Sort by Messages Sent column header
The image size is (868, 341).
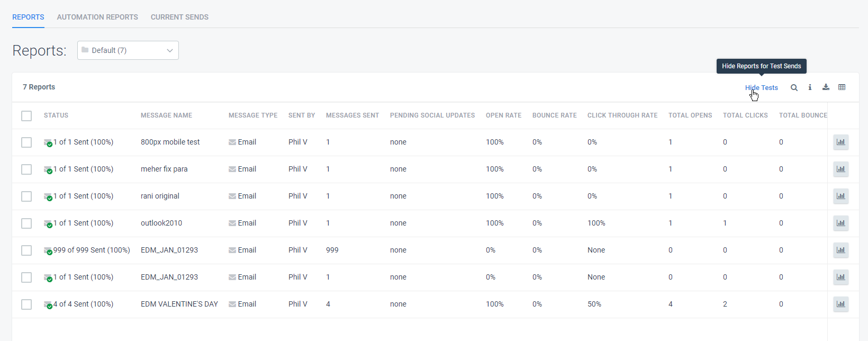click(352, 115)
